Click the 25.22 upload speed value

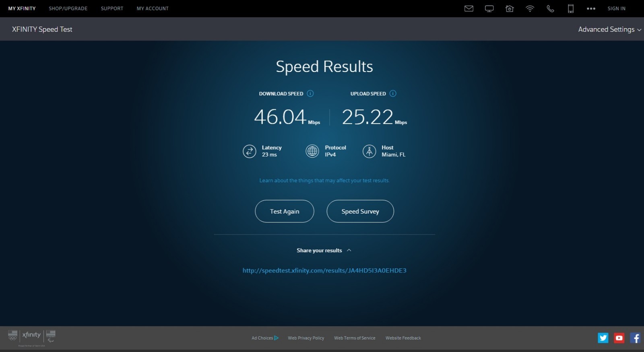pos(367,117)
